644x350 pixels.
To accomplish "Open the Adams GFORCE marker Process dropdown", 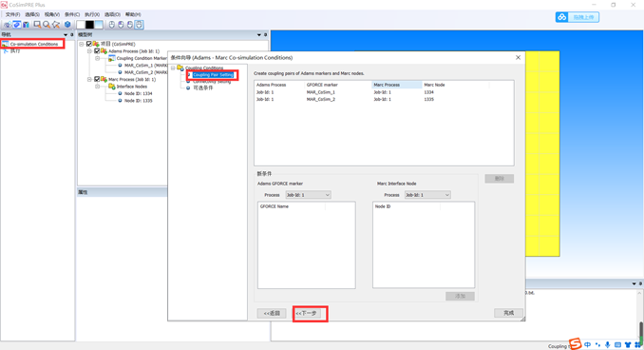I will 308,195.
